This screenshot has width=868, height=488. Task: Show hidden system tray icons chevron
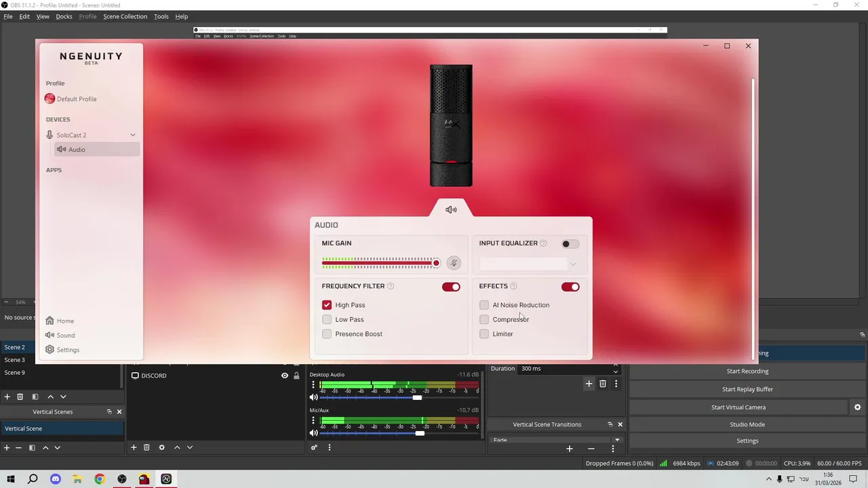pyautogui.click(x=769, y=479)
